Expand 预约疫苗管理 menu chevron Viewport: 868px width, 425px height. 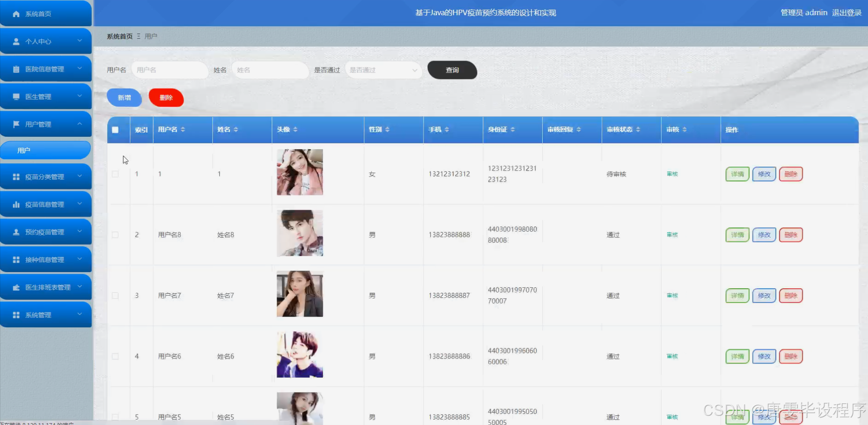point(80,231)
